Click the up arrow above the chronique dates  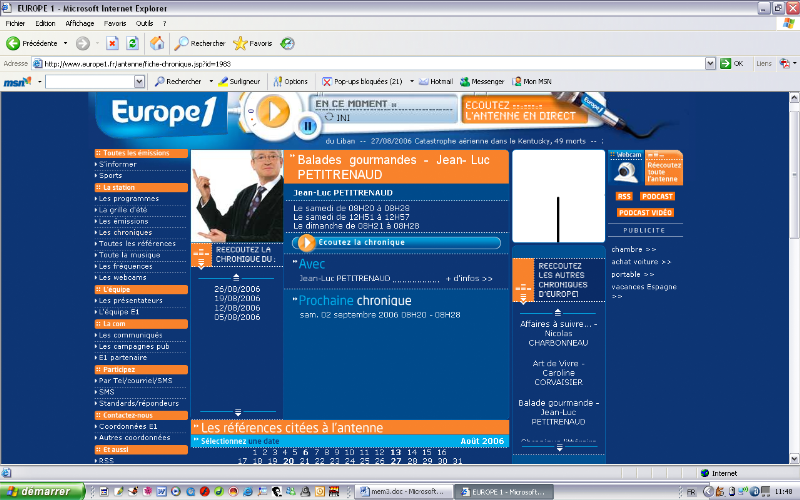pos(236,278)
